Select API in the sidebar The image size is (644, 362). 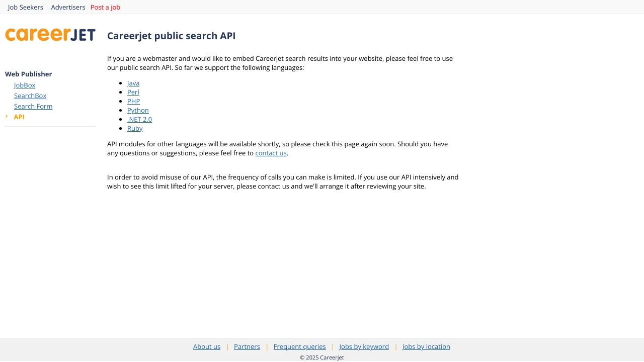[x=19, y=117]
